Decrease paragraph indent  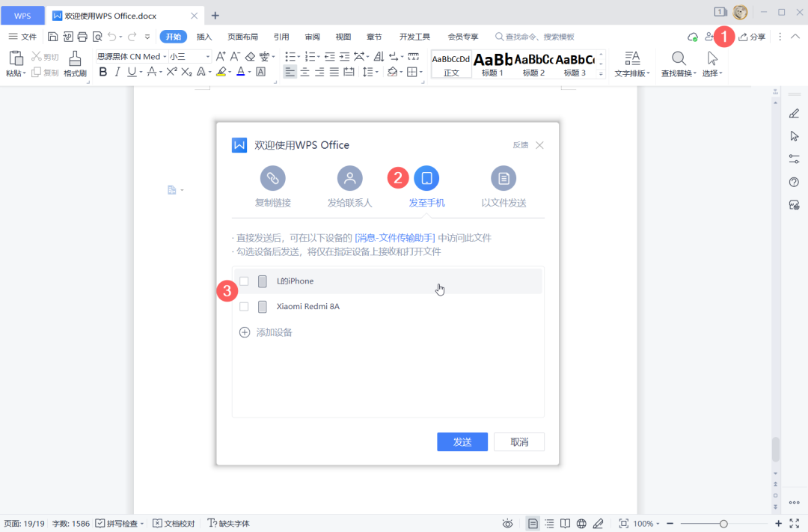point(330,56)
